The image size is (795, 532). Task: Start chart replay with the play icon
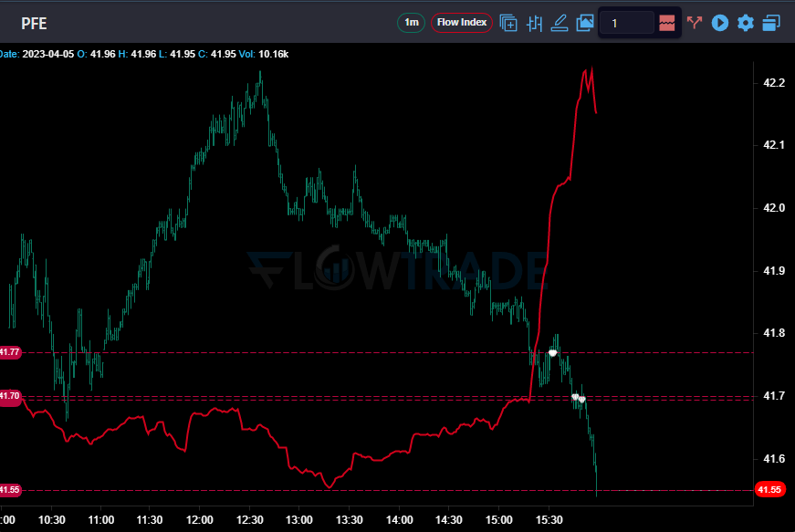(x=720, y=23)
